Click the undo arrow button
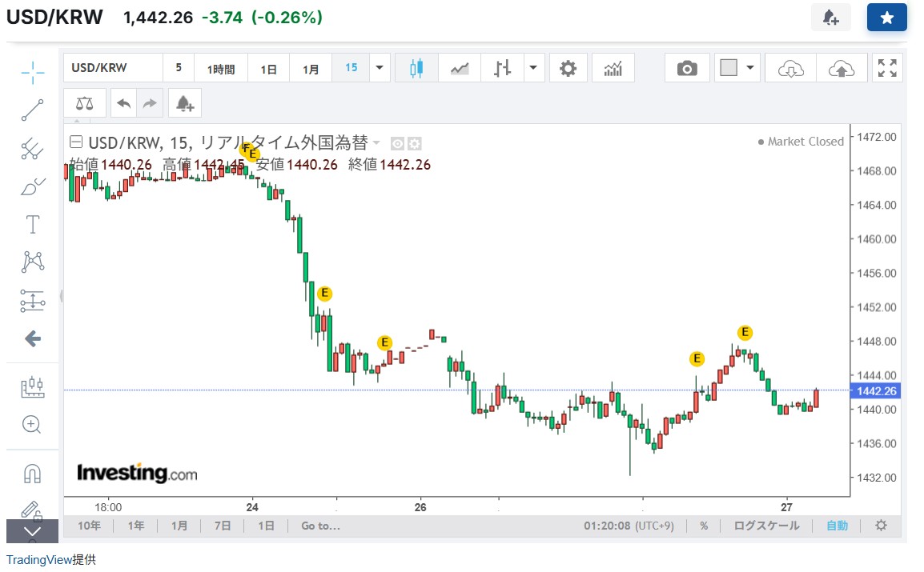The width and height of the screenshot is (924, 572). [124, 103]
